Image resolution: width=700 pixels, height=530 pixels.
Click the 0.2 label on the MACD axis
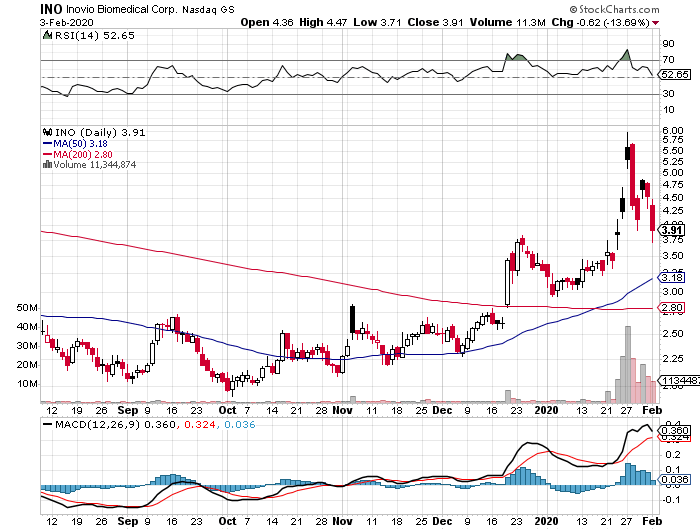(673, 455)
